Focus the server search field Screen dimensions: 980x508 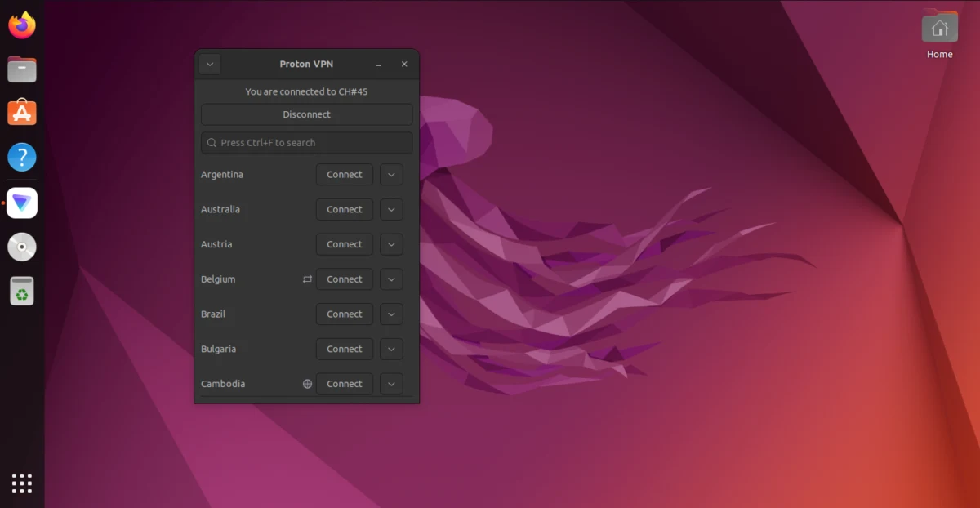coord(306,143)
